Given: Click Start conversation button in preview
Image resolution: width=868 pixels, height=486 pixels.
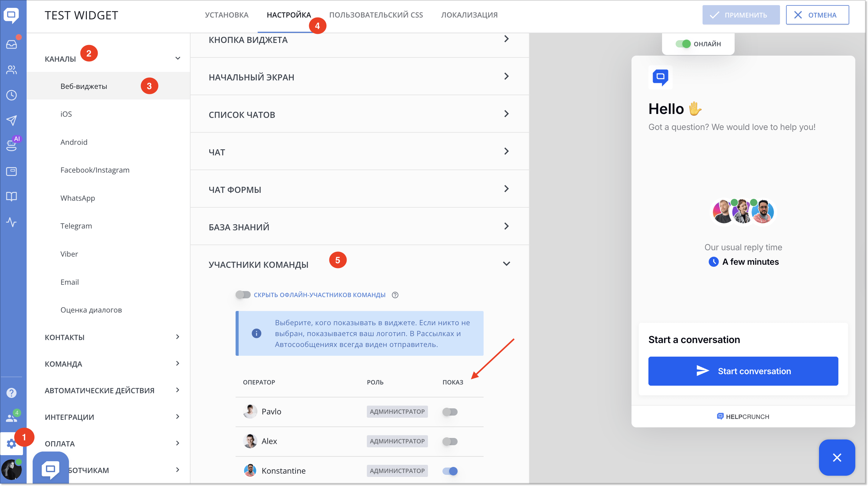Looking at the screenshot, I should 743,371.
